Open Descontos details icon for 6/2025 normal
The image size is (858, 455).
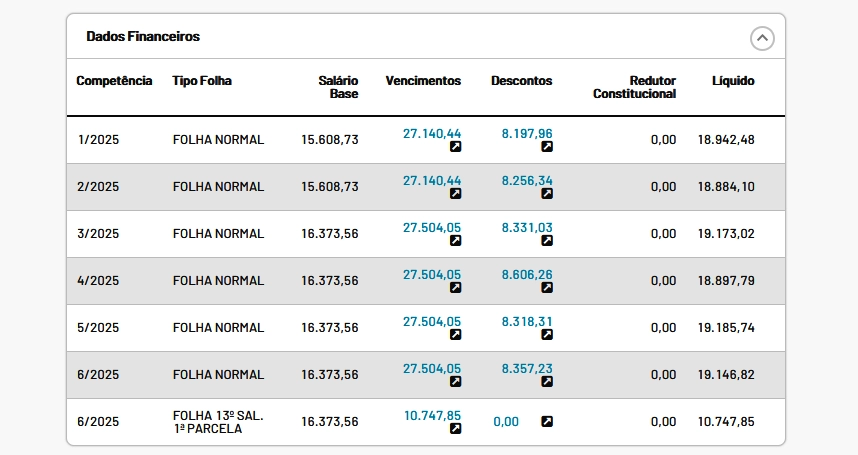tap(547, 382)
